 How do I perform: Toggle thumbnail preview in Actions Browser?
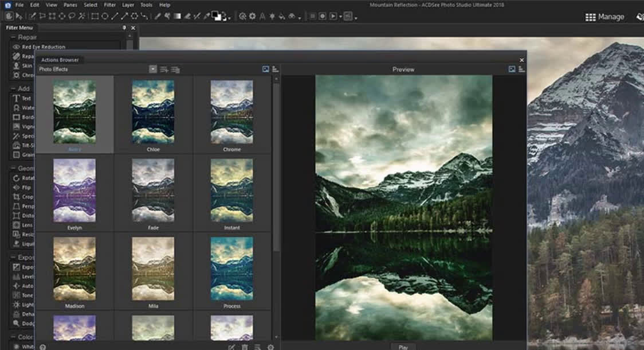click(x=265, y=69)
